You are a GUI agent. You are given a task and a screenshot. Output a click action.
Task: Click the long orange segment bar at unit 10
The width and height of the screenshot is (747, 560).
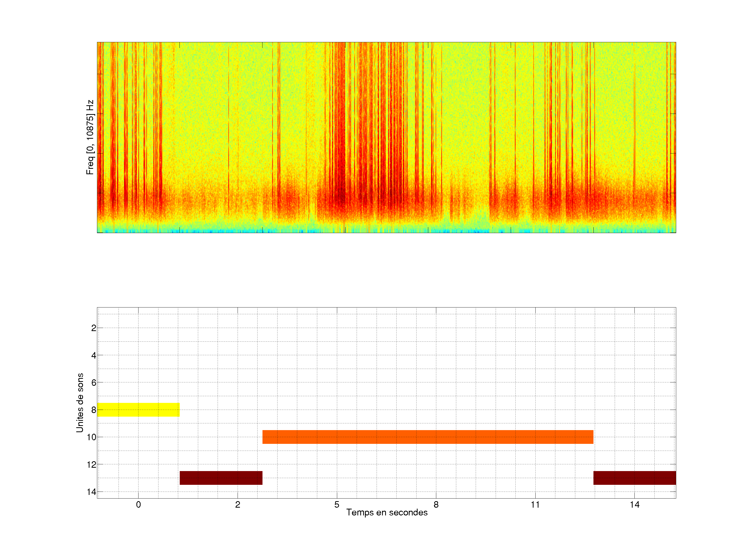coord(427,437)
